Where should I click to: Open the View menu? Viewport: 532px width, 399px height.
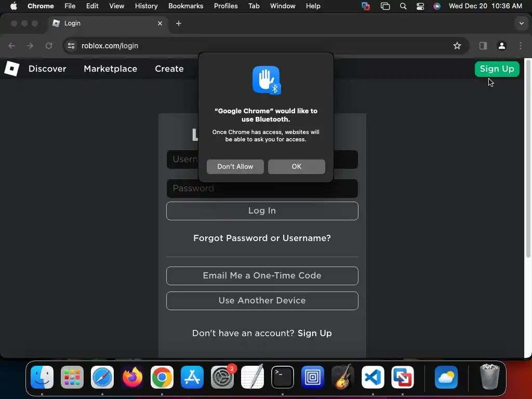[x=116, y=6]
